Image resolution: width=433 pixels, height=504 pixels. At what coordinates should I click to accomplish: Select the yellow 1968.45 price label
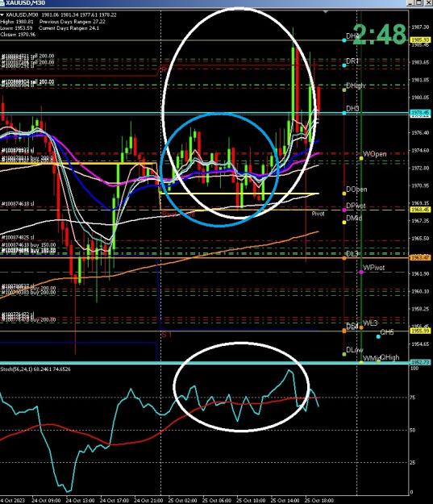coord(420,210)
